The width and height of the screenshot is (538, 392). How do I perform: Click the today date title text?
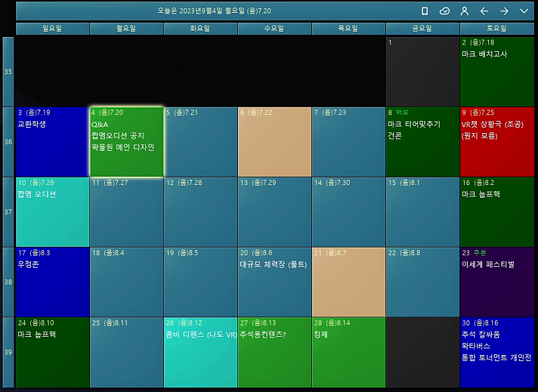tap(214, 11)
